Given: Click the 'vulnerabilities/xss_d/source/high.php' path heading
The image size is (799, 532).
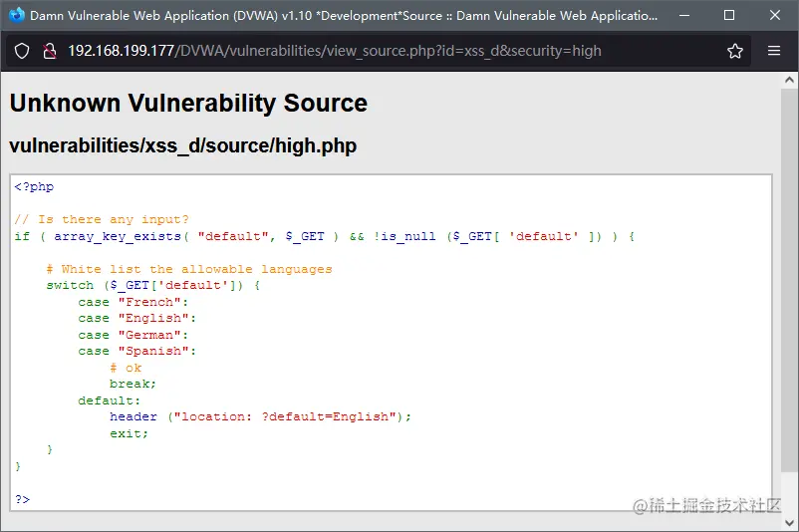Looking at the screenshot, I should tap(183, 146).
